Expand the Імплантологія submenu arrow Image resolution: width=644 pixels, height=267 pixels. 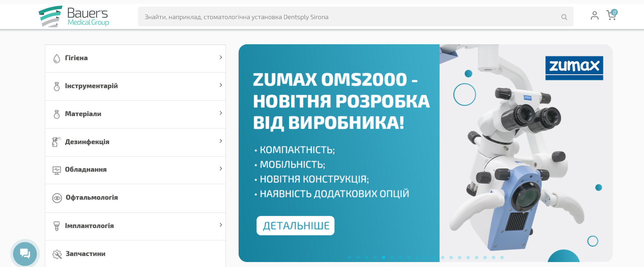pos(221,225)
